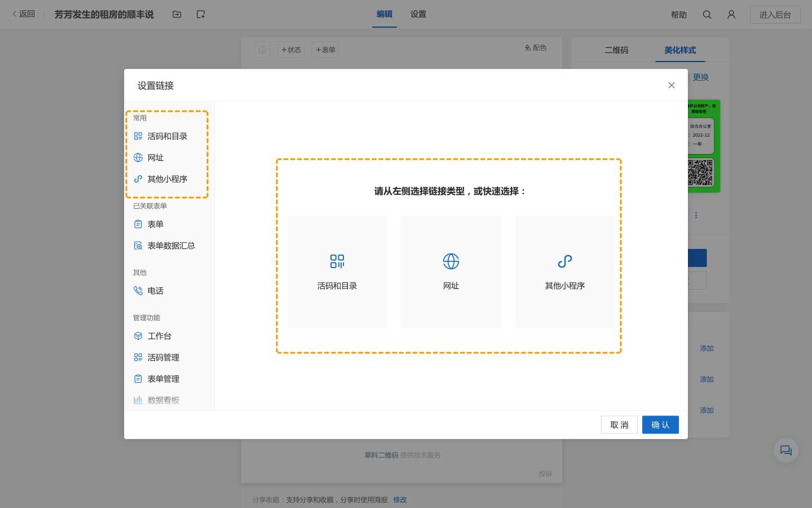Click the home icon in editor toolbar

262,50
